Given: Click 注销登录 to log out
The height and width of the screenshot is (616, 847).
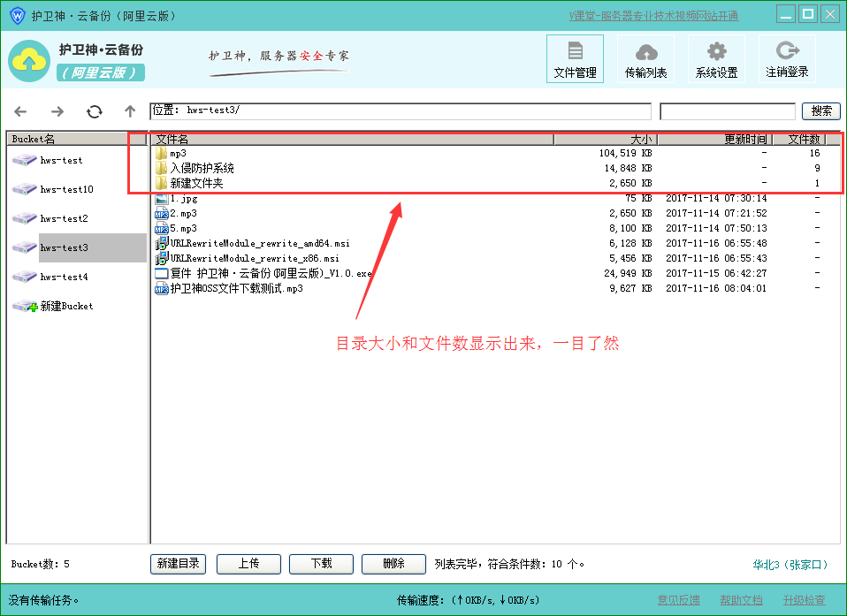Looking at the screenshot, I should (x=787, y=59).
